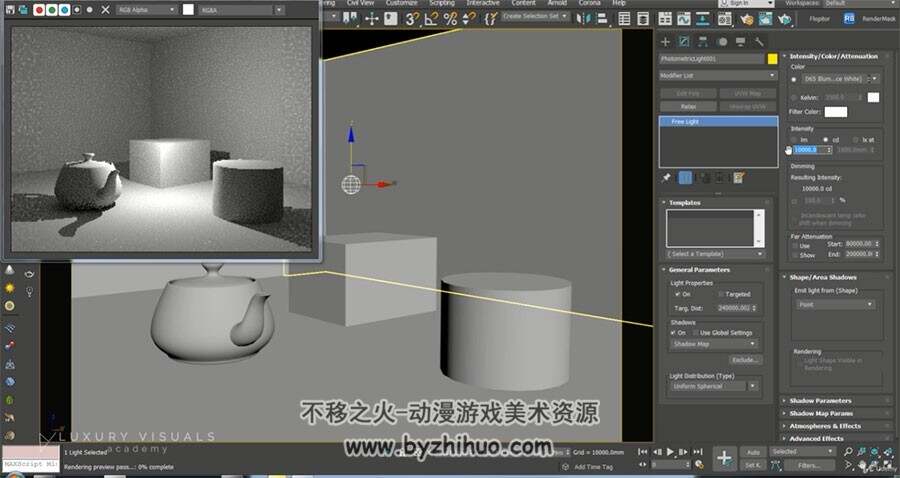Open the Hierarchy tab in command panel
This screenshot has width=900, height=478.
tap(703, 42)
